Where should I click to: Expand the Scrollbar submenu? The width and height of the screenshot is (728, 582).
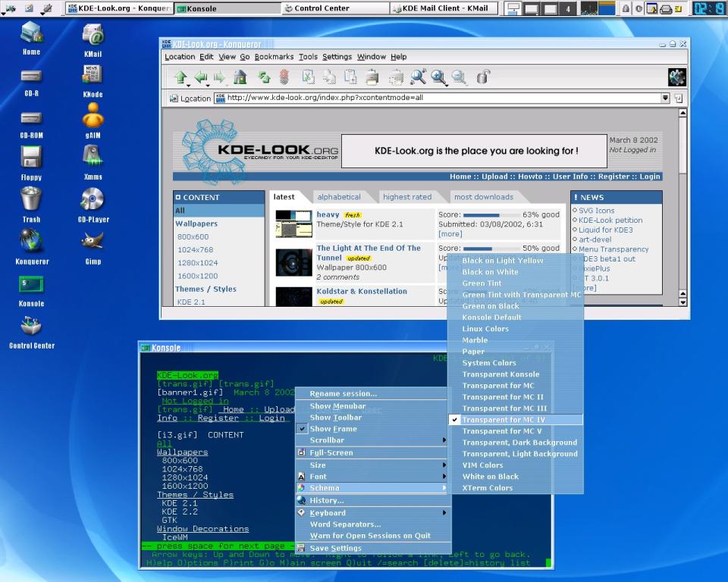point(373,440)
